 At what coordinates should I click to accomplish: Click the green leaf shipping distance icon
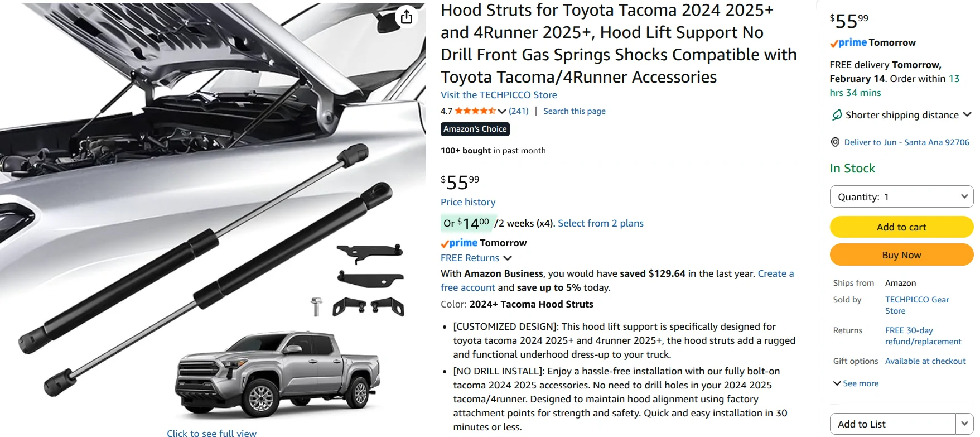pyautogui.click(x=836, y=115)
